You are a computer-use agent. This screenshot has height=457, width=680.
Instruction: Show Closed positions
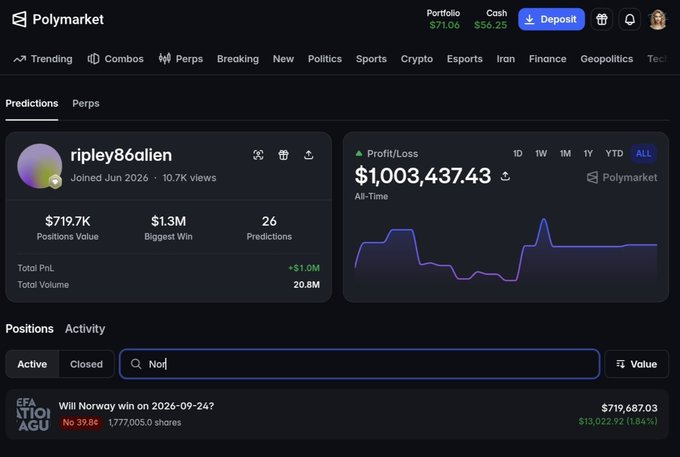click(86, 364)
